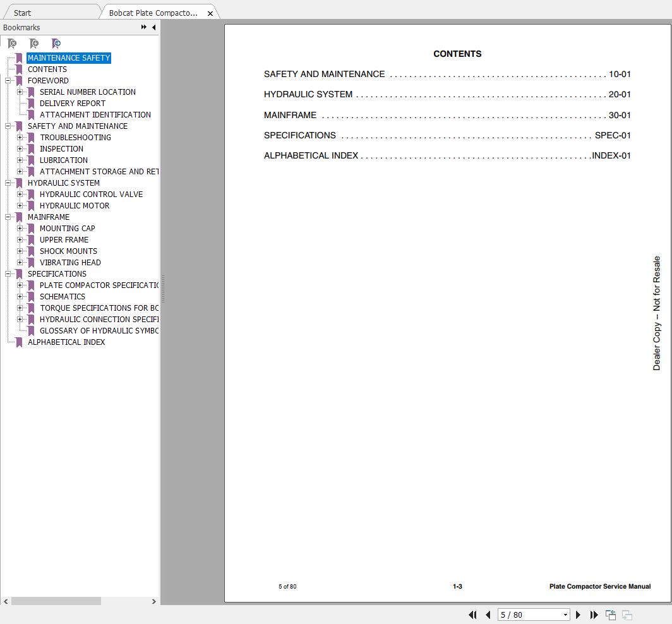Click ALPHABETICAL INDEX contents entry on page
672x624 pixels.
click(447, 155)
